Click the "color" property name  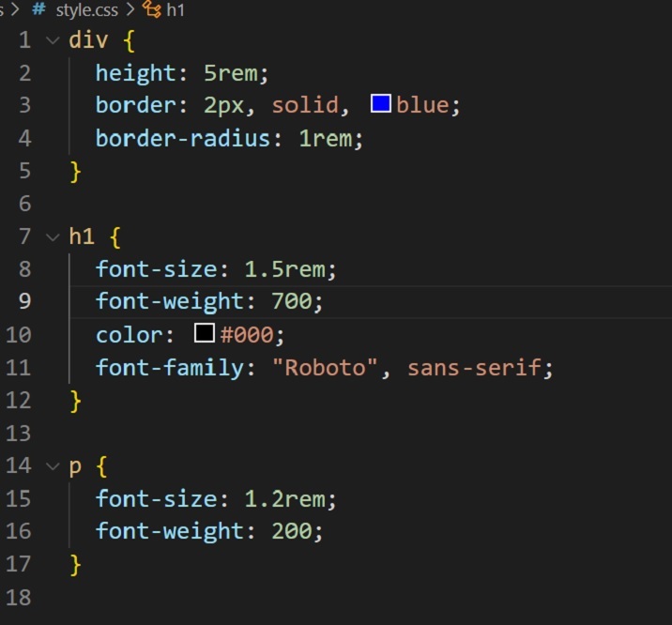pyautogui.click(x=129, y=335)
